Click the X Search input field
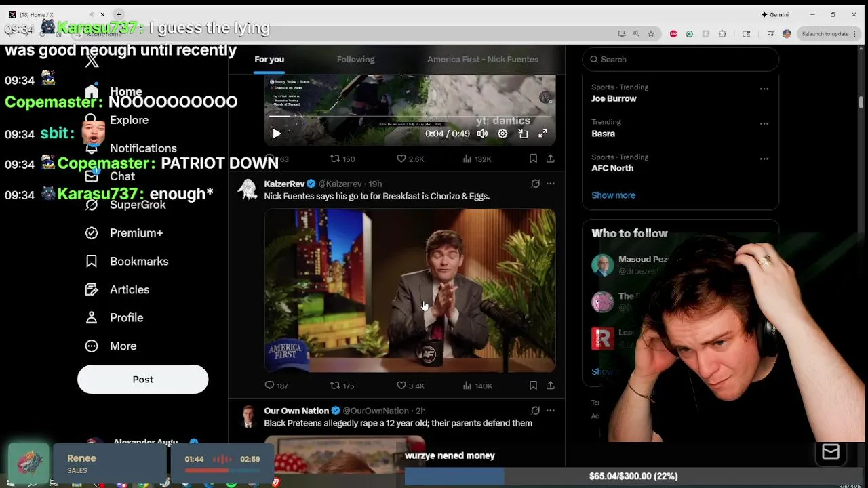 click(x=680, y=59)
